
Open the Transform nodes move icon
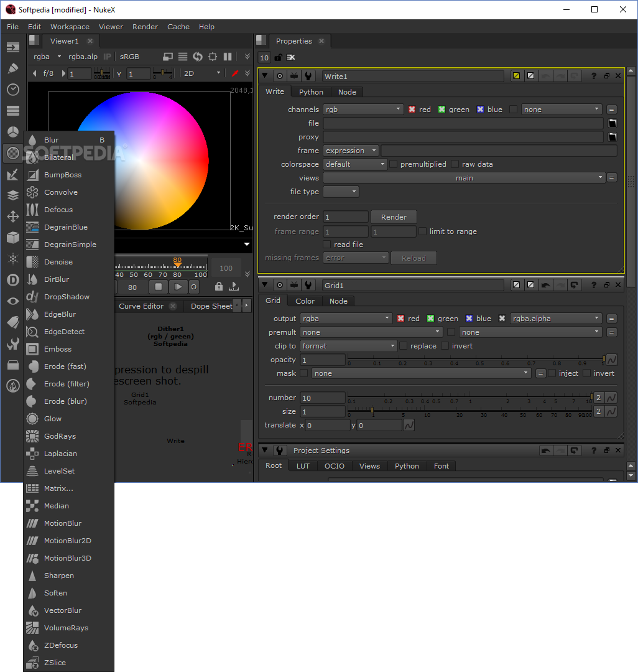click(13, 217)
